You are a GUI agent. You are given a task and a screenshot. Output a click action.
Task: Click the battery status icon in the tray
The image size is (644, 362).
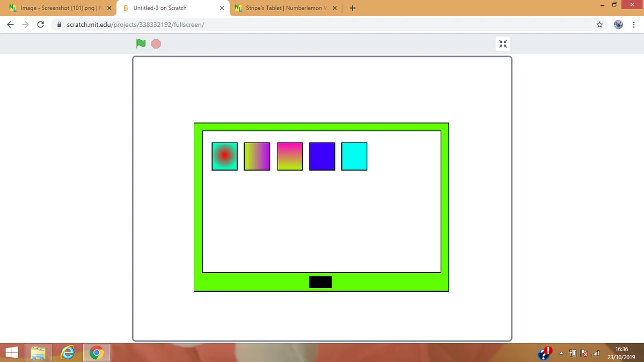(573, 353)
